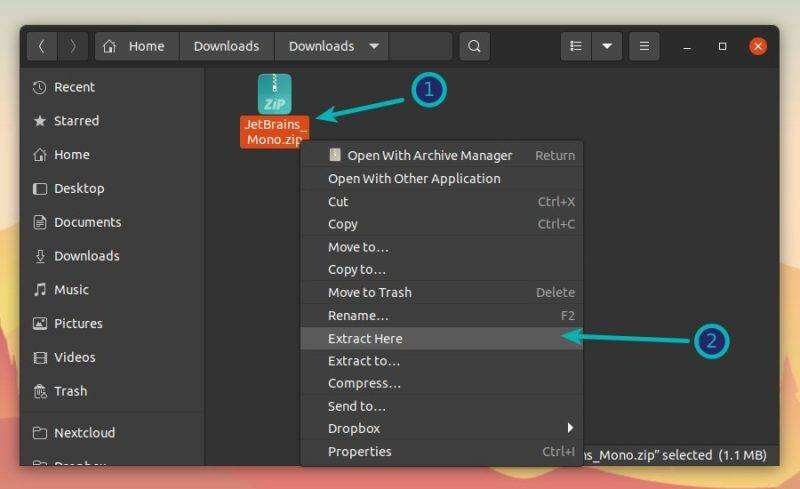Choose Compress… in context menu
Viewport: 800px width, 489px height.
click(441, 383)
